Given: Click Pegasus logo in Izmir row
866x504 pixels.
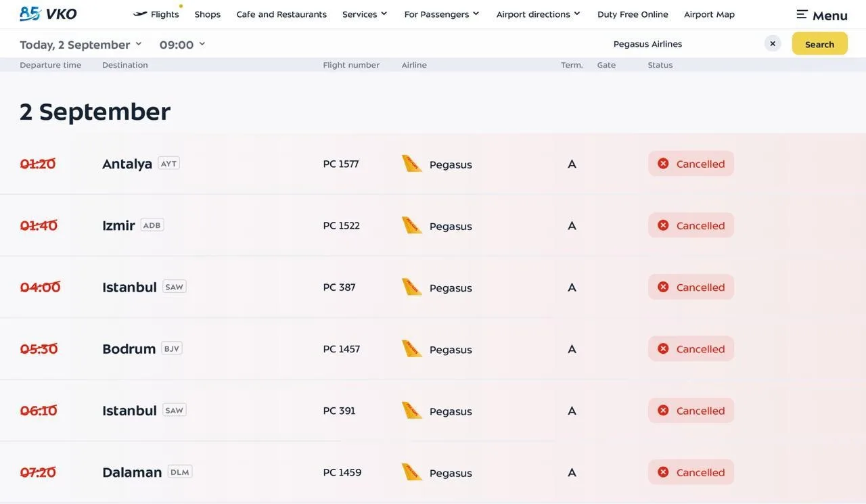Looking at the screenshot, I should (411, 225).
